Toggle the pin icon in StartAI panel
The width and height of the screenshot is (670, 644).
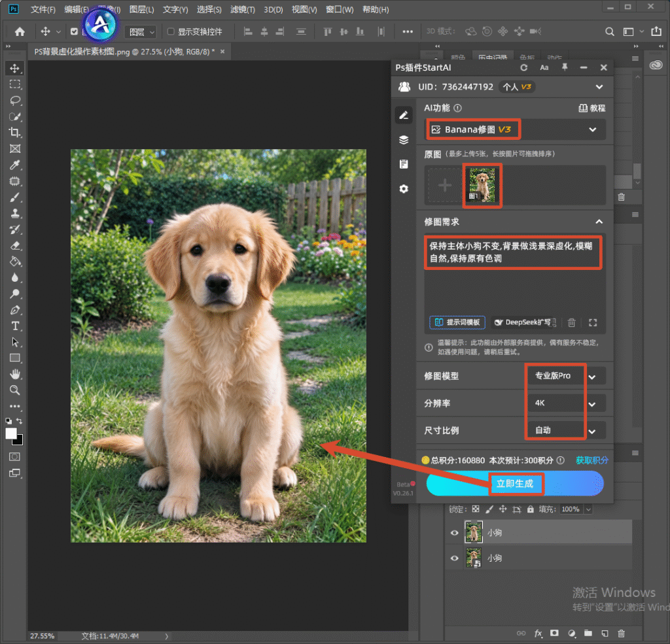click(x=565, y=67)
